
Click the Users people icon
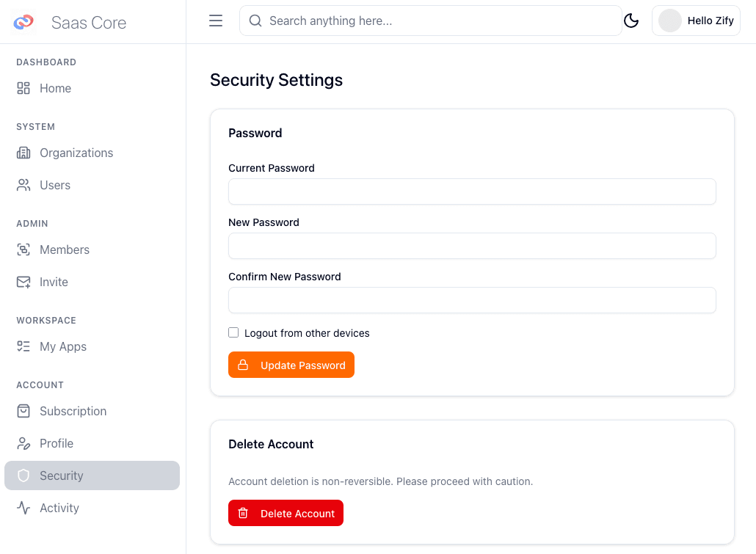pos(23,185)
